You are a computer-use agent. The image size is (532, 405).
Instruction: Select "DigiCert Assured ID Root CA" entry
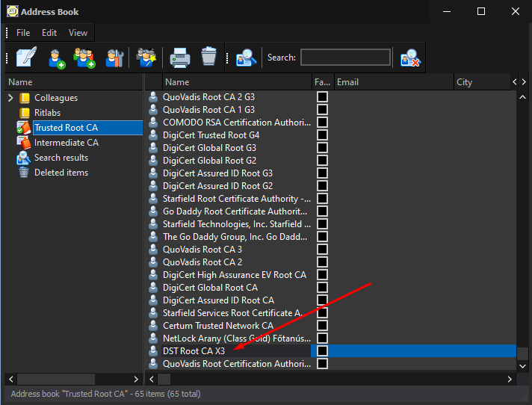tap(218, 300)
